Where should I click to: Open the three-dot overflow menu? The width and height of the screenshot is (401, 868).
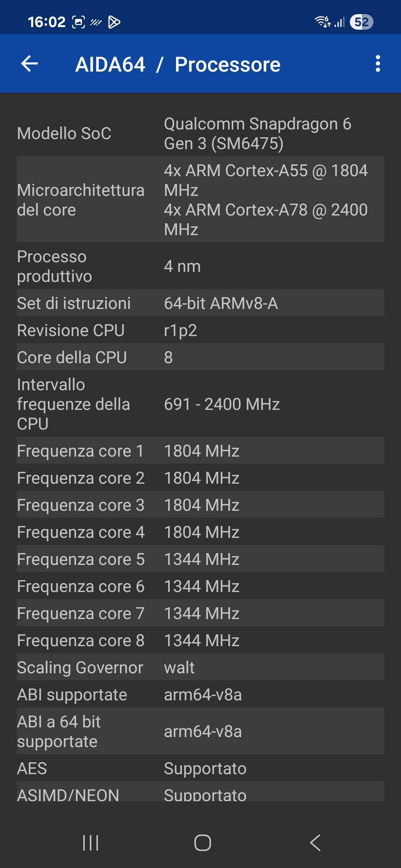coord(378,64)
